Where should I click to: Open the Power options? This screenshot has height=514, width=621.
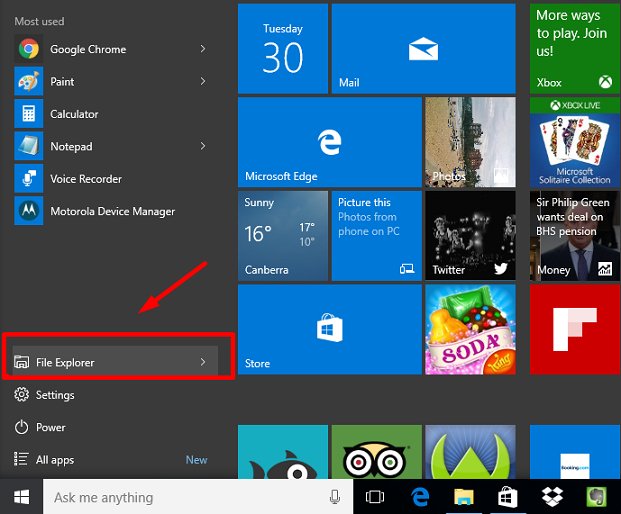(50, 427)
